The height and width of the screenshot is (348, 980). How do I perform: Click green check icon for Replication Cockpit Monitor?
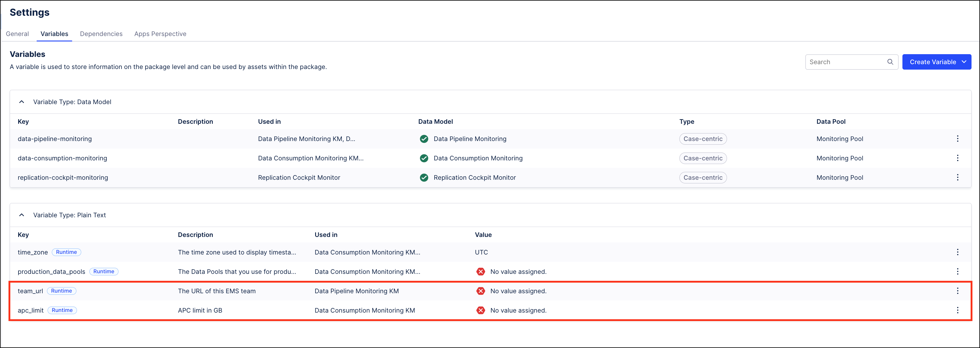pyautogui.click(x=424, y=178)
